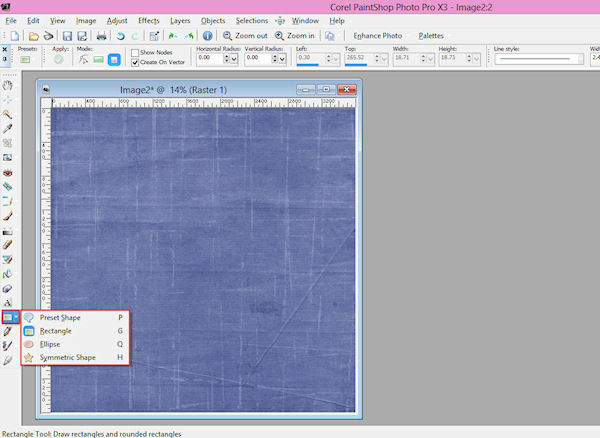Print the image

[101, 36]
